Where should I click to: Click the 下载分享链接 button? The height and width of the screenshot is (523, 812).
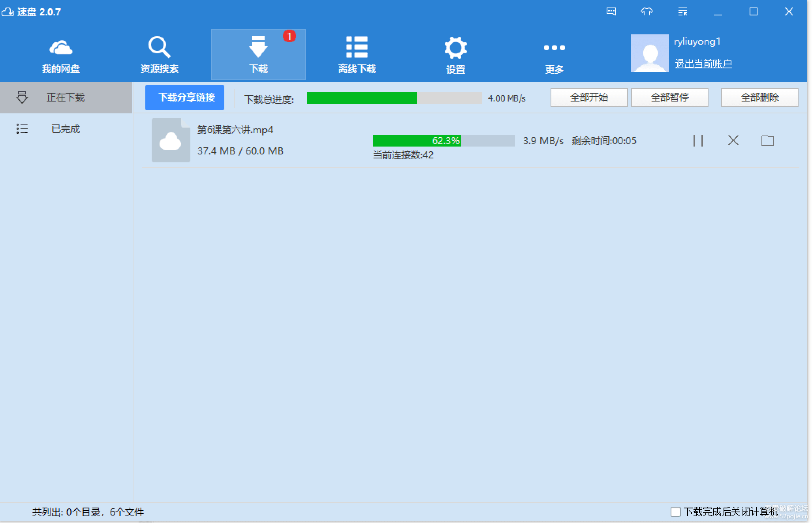[184, 98]
